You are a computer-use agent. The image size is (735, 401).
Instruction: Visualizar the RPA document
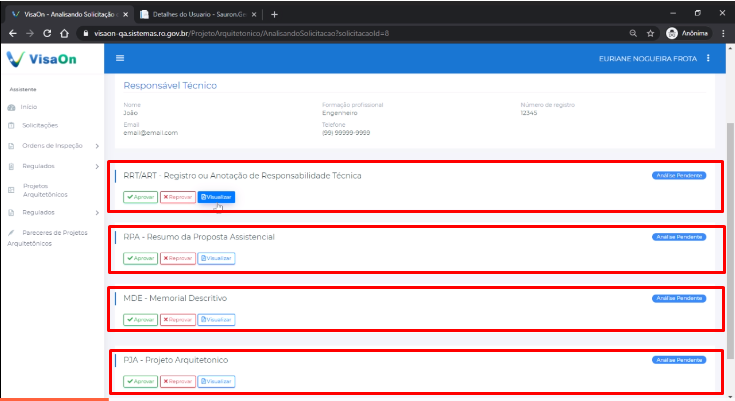pyautogui.click(x=216, y=258)
